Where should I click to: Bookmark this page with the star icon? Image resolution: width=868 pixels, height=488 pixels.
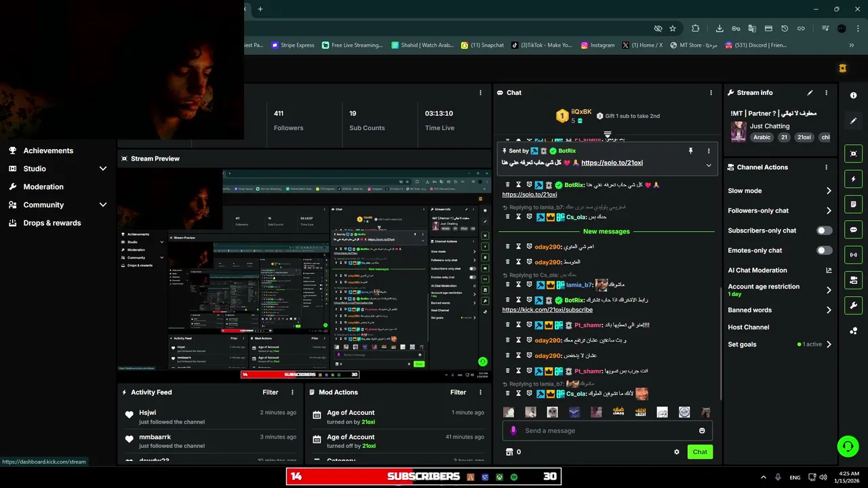pos(673,28)
